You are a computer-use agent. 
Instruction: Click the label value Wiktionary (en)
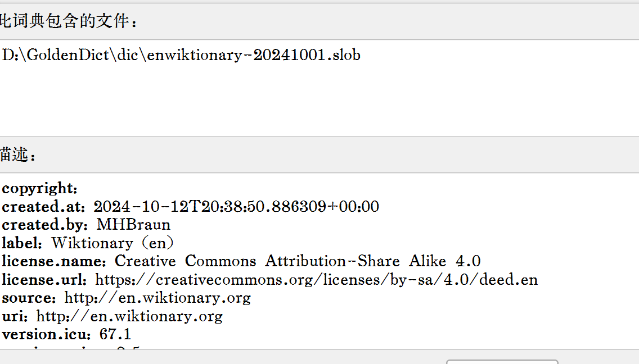click(113, 243)
